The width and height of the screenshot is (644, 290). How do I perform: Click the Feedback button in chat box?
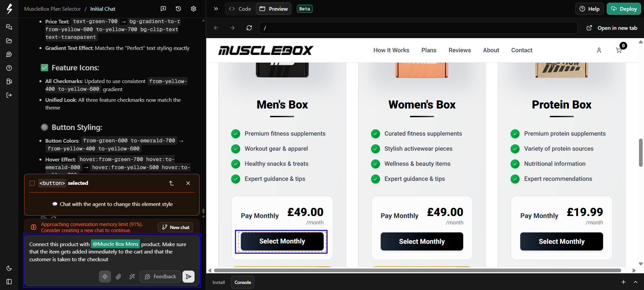click(x=160, y=277)
